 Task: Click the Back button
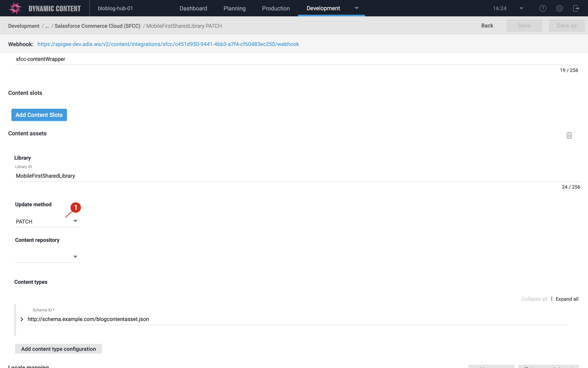pyautogui.click(x=487, y=26)
